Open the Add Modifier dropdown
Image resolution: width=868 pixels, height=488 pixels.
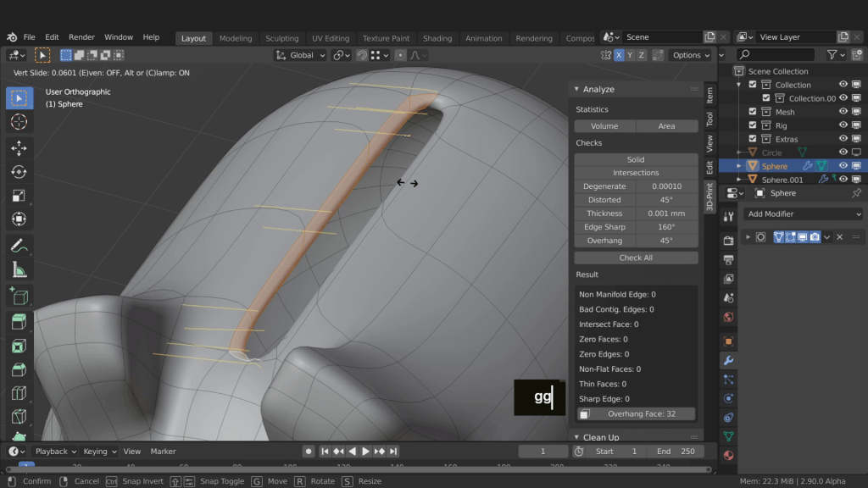pos(803,214)
